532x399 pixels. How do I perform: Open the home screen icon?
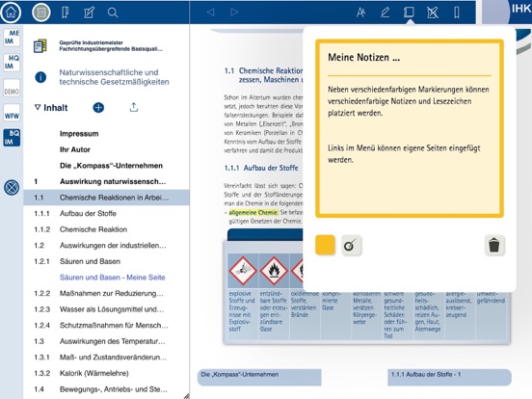(x=11, y=13)
